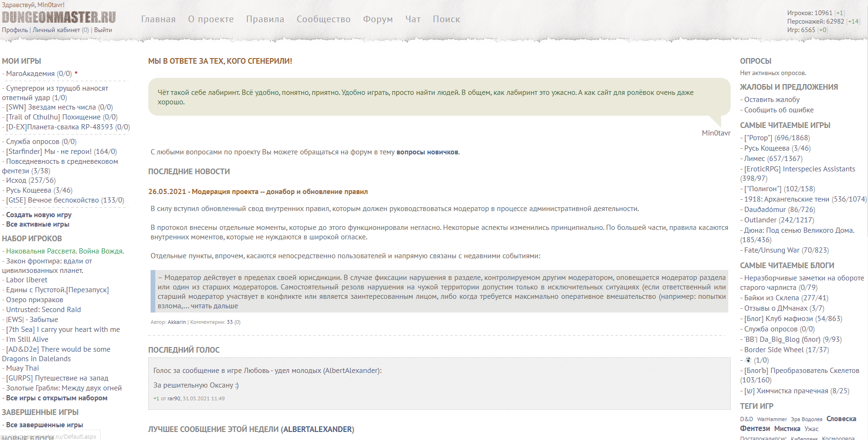Screen dimensions: 868x440
Task: Open [GURPS] Путешествие на запад game
Action: (x=57, y=378)
